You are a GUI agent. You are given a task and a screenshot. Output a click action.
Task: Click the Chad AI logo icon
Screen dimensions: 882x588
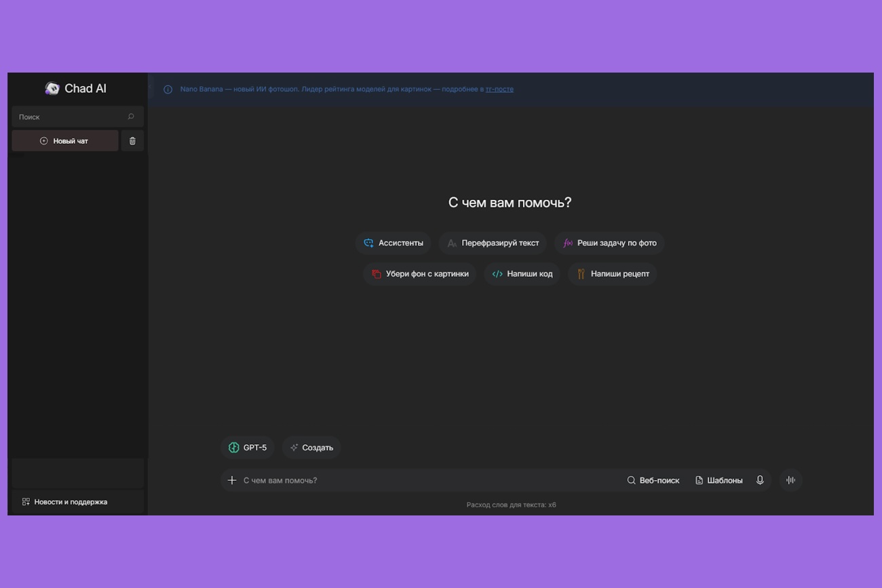pyautogui.click(x=52, y=89)
